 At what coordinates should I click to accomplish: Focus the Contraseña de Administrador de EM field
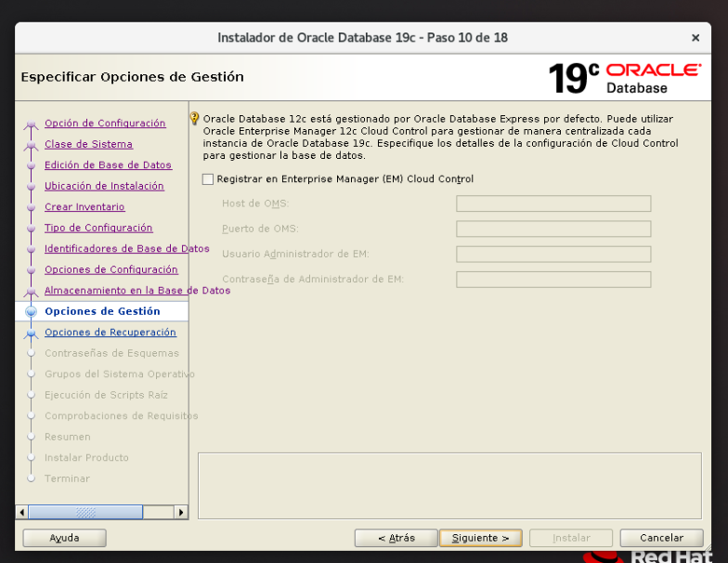coord(553,279)
